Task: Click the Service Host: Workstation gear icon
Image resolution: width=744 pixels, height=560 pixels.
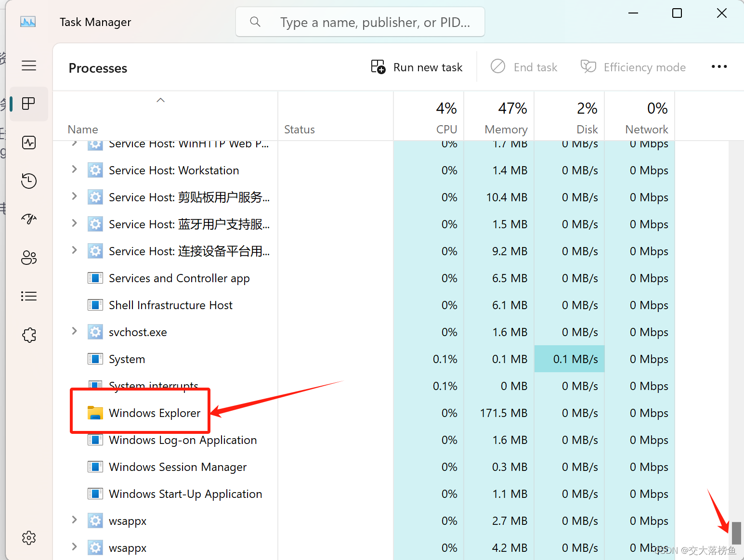Action: (95, 170)
